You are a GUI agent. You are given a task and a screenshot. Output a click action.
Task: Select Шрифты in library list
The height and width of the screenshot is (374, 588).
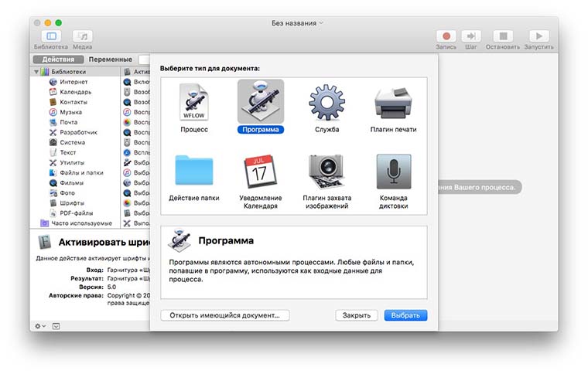[x=72, y=203]
